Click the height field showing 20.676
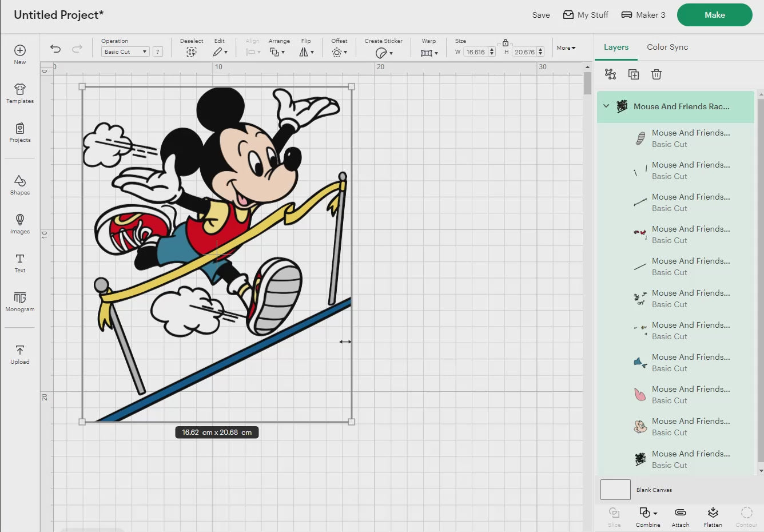764x532 pixels. pos(524,52)
